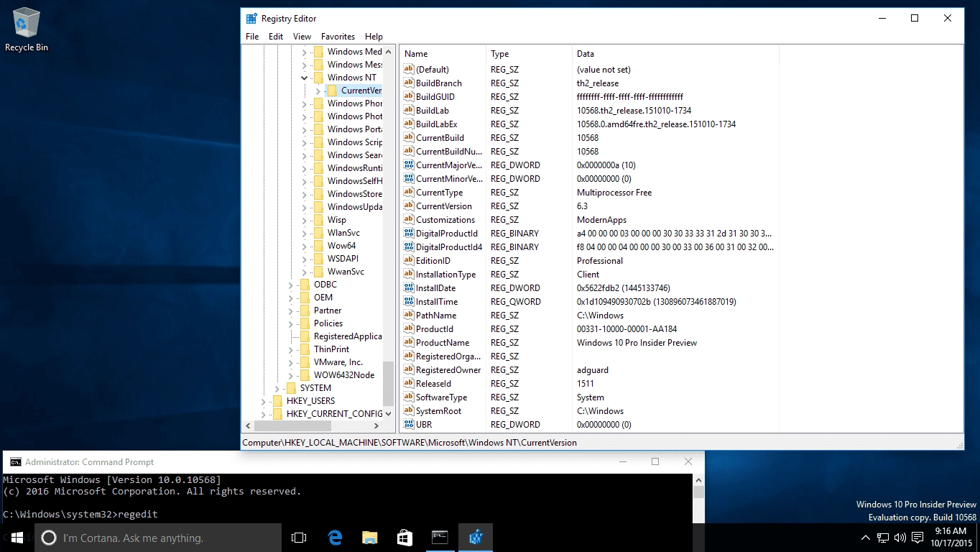Click the CurrentMinorVersionNumber DWORD icon
Image resolution: width=980 pixels, height=552 pixels.
(x=409, y=179)
